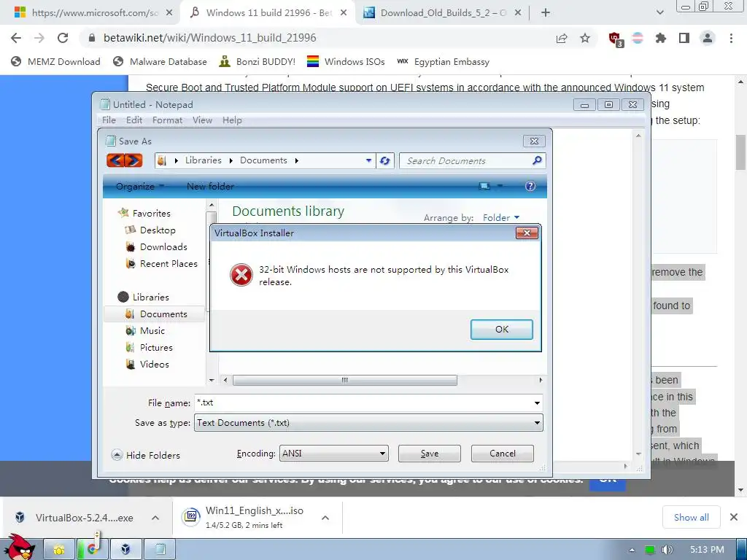Open Notepad Help menu
The width and height of the screenshot is (747, 560).
pyautogui.click(x=232, y=120)
